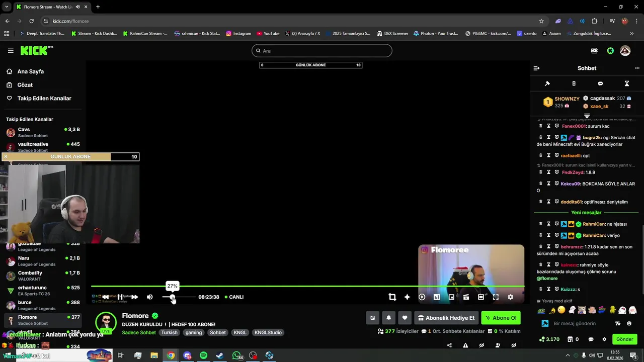This screenshot has width=644, height=362.
Task: Open player settings gear
Action: tap(510, 297)
